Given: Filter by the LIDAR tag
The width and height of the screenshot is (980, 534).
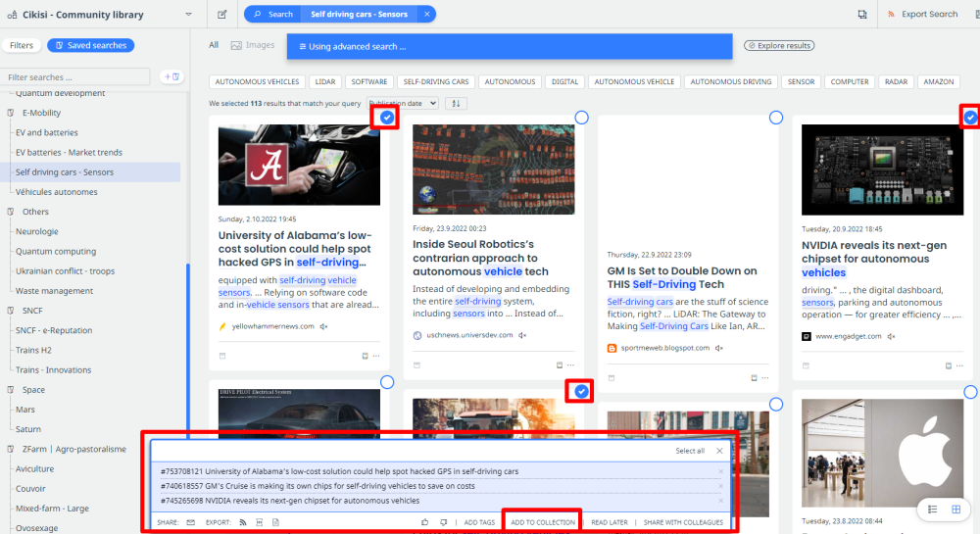Looking at the screenshot, I should pos(325,82).
